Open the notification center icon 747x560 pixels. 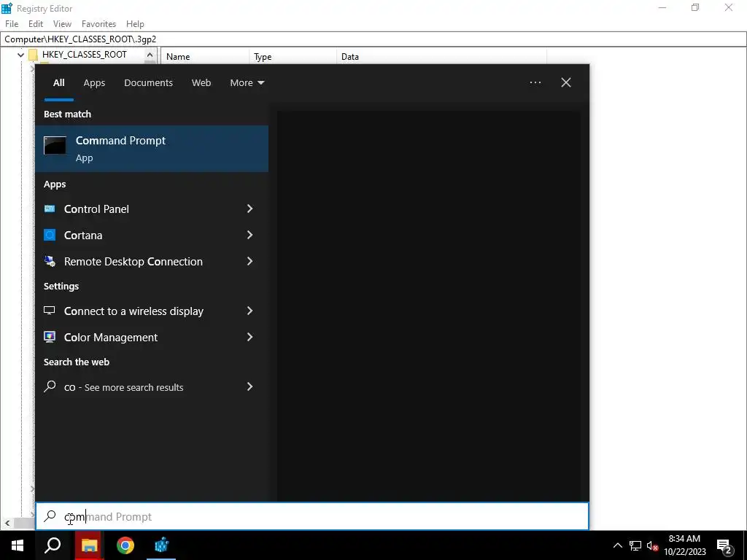(x=724, y=545)
